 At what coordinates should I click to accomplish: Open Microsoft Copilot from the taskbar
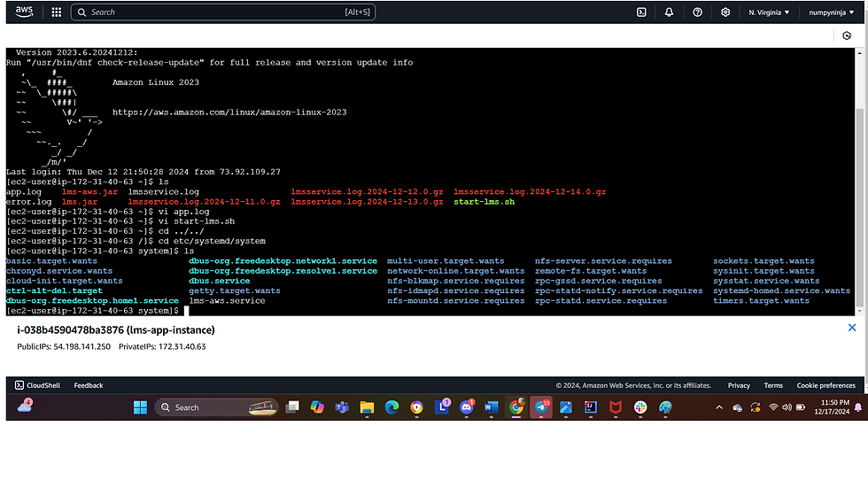tap(317, 407)
